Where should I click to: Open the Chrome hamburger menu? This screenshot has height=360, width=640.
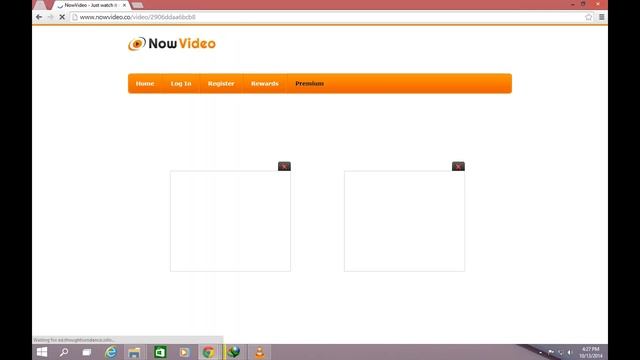[x=602, y=17]
